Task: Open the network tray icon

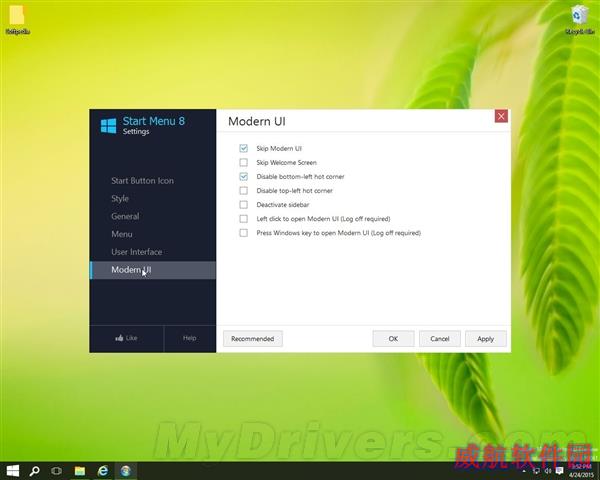Action: (536, 471)
